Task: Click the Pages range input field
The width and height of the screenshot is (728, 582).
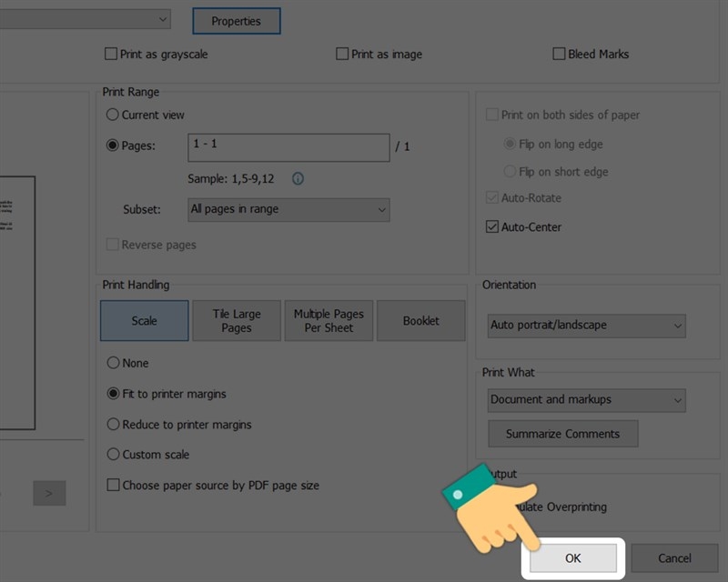Action: click(x=288, y=146)
